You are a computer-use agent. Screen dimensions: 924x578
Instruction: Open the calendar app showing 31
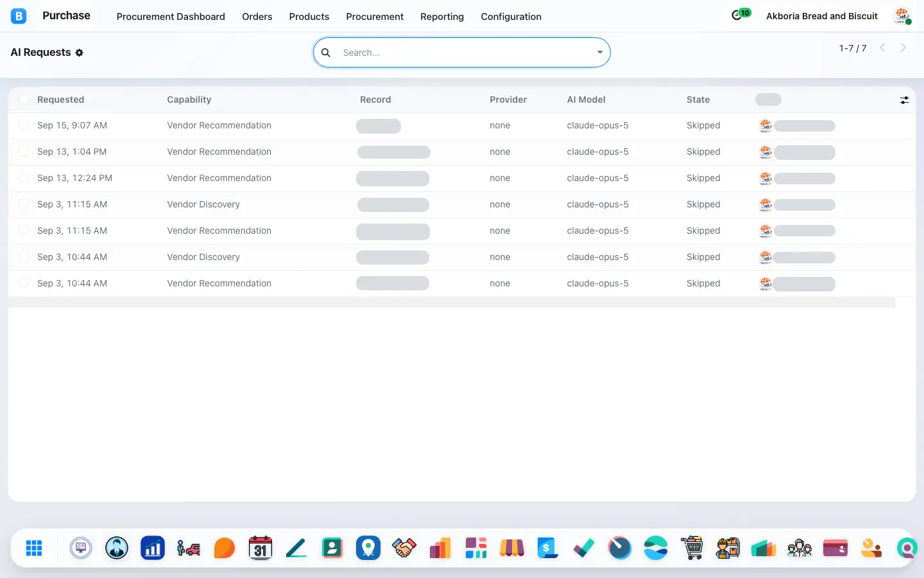tap(261, 548)
